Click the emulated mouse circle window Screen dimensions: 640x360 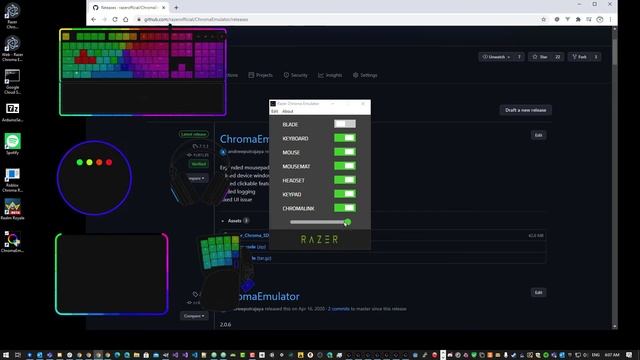tap(94, 178)
